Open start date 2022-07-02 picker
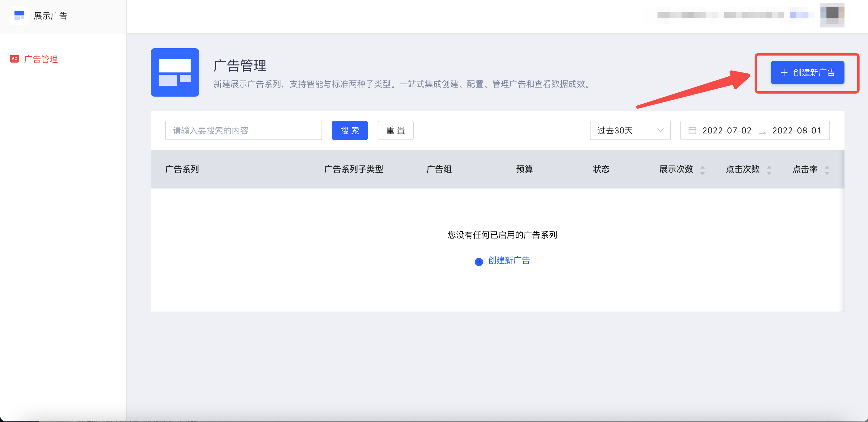 pyautogui.click(x=727, y=130)
